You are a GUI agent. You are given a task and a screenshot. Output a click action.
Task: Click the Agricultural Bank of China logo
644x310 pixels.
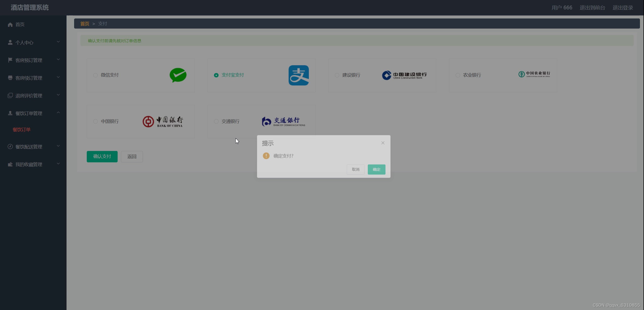(x=534, y=74)
